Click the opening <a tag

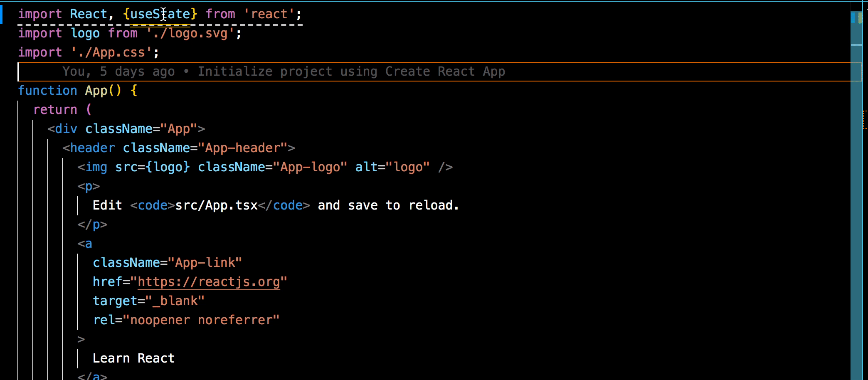pyautogui.click(x=85, y=243)
